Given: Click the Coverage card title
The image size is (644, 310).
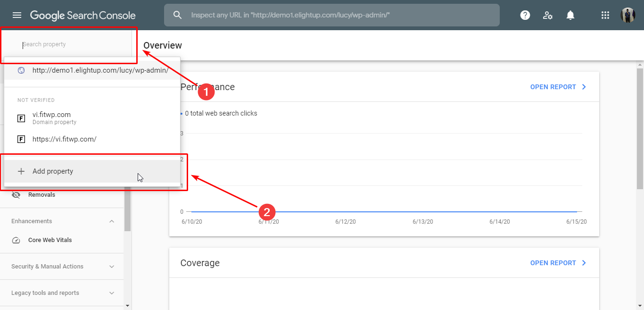Looking at the screenshot, I should (x=200, y=263).
